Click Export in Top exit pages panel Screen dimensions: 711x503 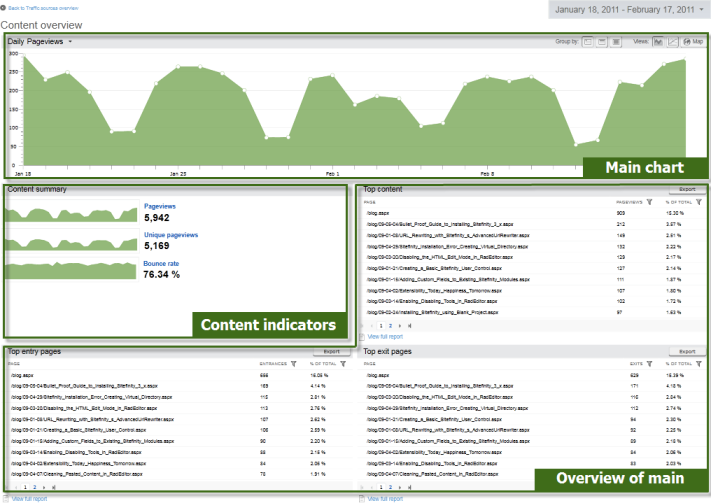(x=686, y=352)
